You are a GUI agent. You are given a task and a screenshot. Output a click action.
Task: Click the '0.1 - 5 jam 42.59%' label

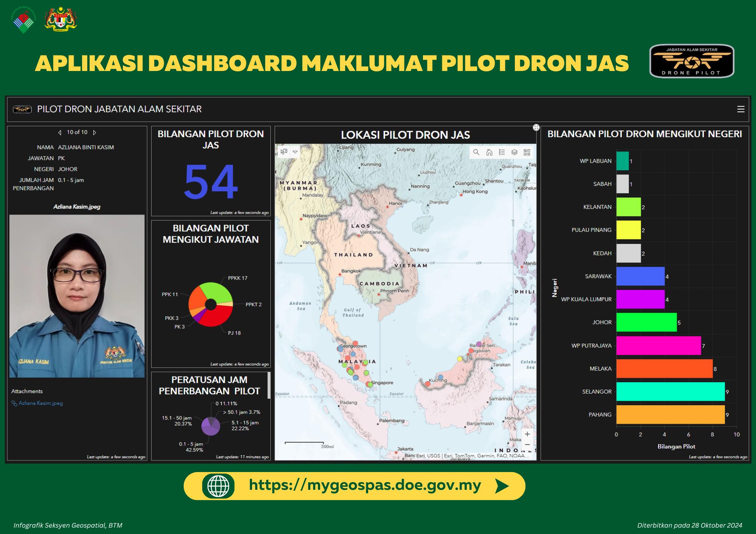click(191, 447)
